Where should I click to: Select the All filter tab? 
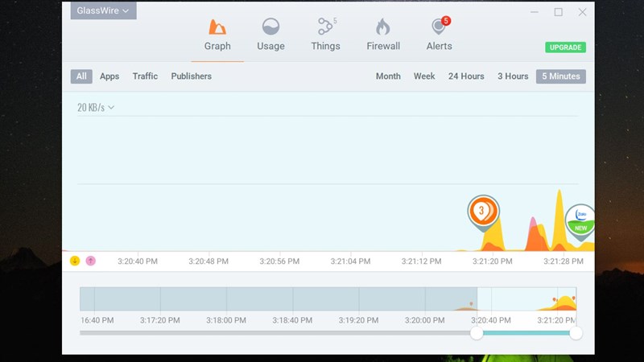tap(81, 76)
